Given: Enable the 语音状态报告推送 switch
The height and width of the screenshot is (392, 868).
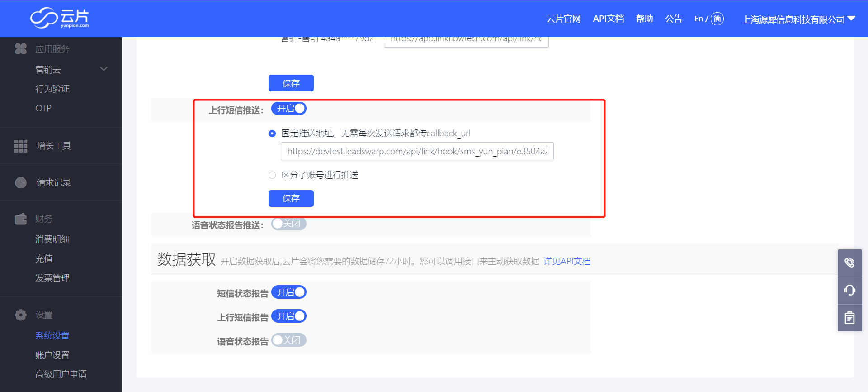Looking at the screenshot, I should pyautogui.click(x=289, y=224).
